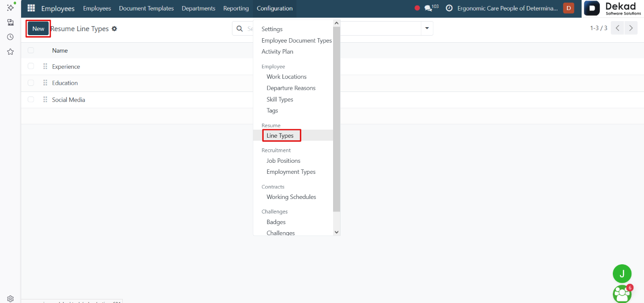Open the Reporting menu
644x303 pixels.
click(236, 8)
